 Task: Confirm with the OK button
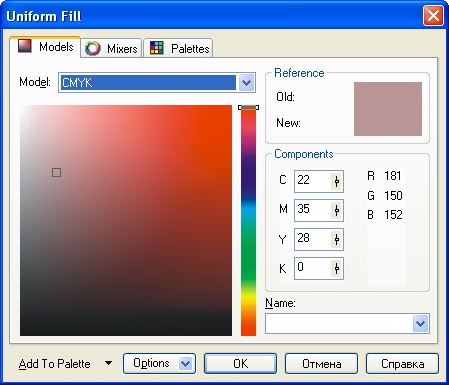(x=240, y=363)
